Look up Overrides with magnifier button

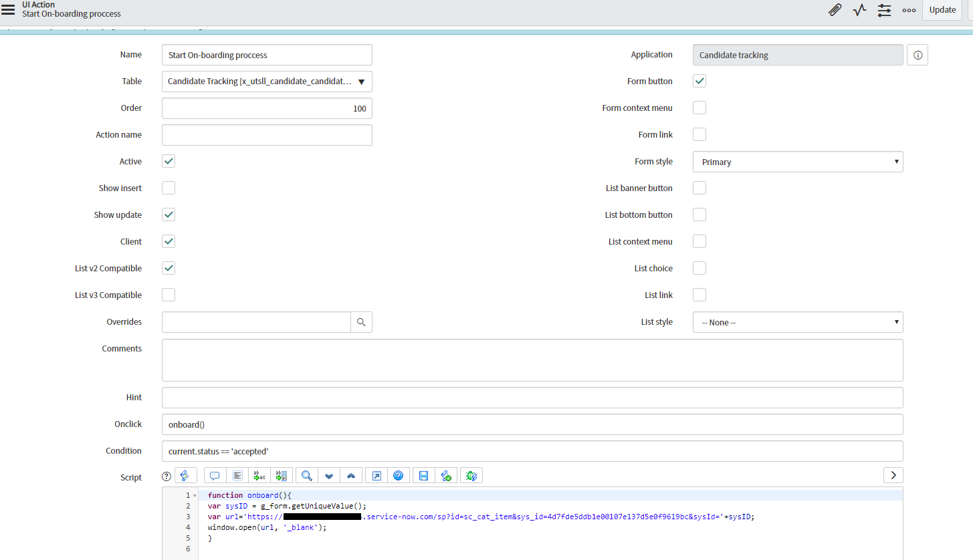(361, 322)
